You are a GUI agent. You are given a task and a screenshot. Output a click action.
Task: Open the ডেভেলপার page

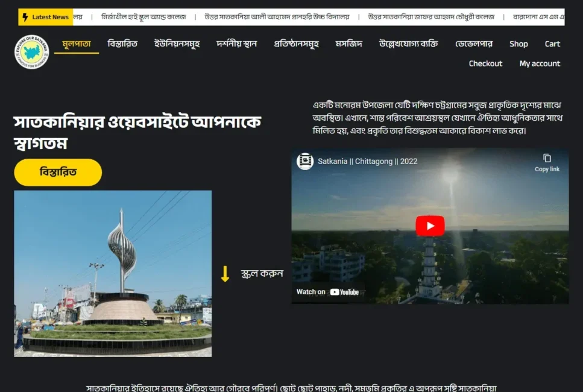pos(474,43)
